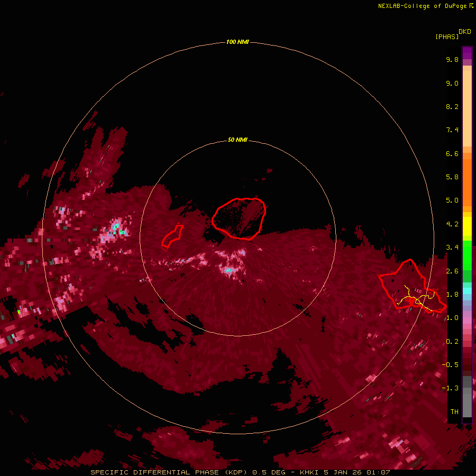Viewport: 476px width, 476px height.
Task: Click the 1.0 value on the color scale
Action: pos(452,318)
